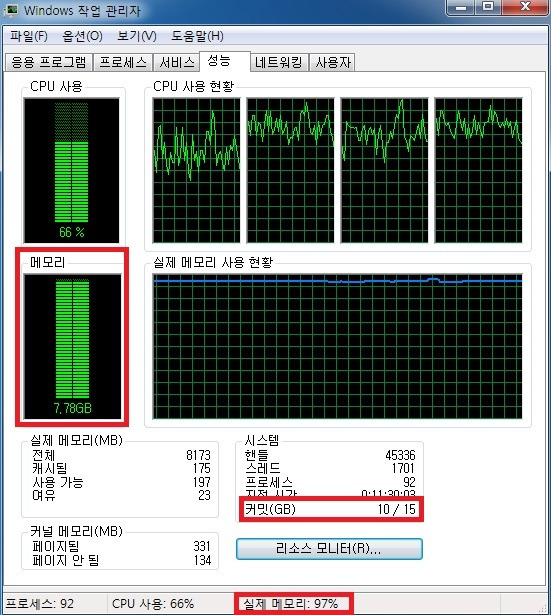The width and height of the screenshot is (551, 615).
Task: Open the 도움말(H) menu
Action: click(x=197, y=36)
